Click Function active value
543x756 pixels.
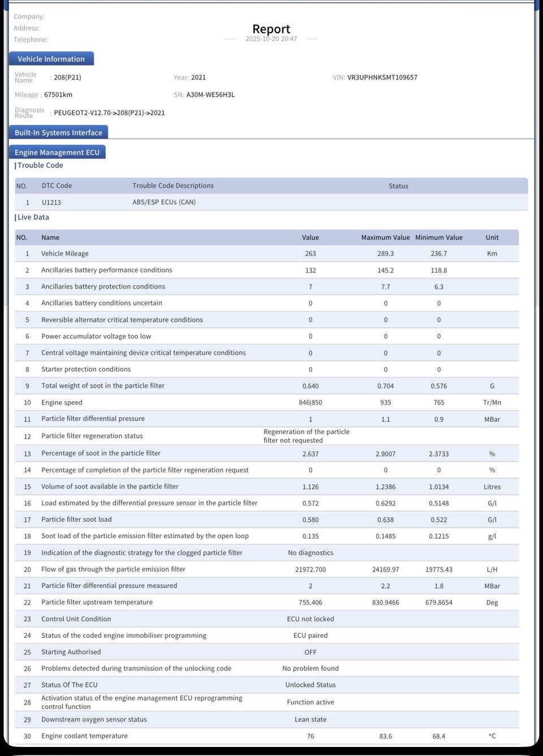pos(311,702)
